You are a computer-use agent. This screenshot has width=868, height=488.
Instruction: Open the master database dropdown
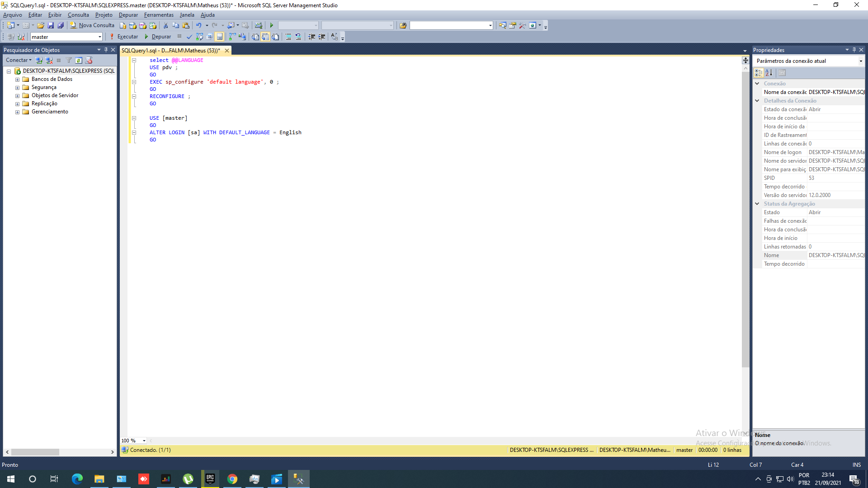click(x=100, y=37)
